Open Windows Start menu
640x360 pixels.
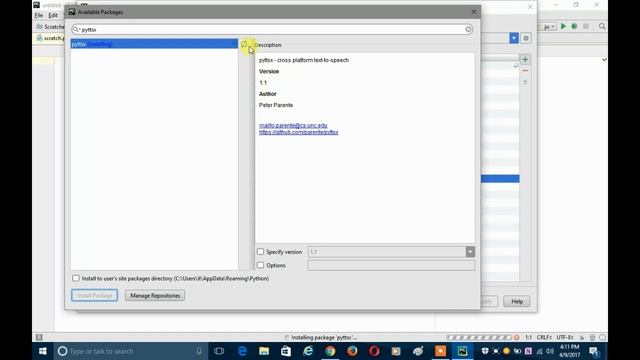42,351
